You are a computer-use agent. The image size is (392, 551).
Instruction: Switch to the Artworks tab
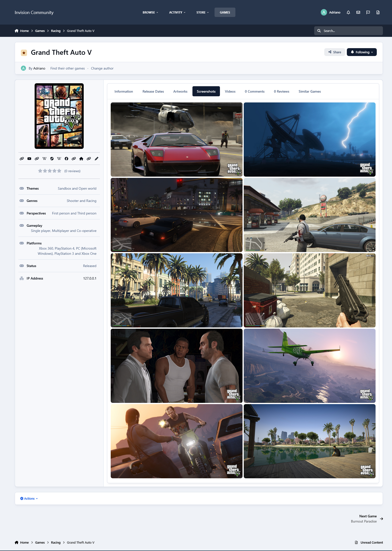[180, 91]
